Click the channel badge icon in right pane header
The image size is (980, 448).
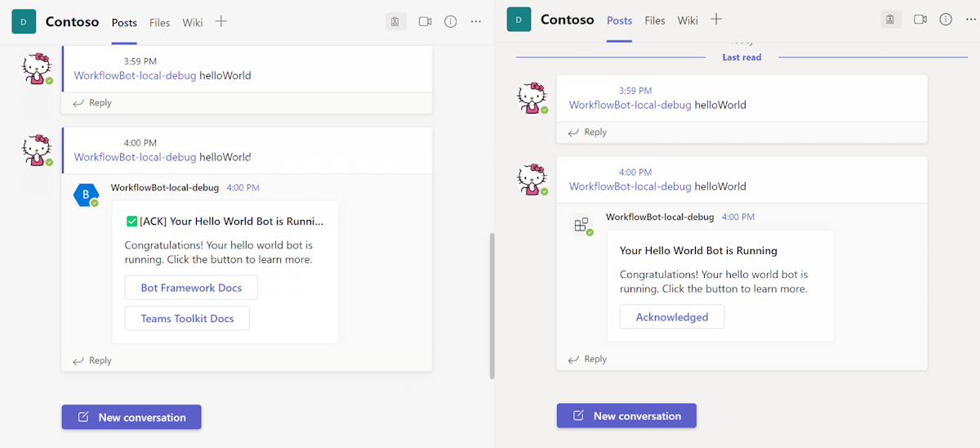tap(891, 20)
